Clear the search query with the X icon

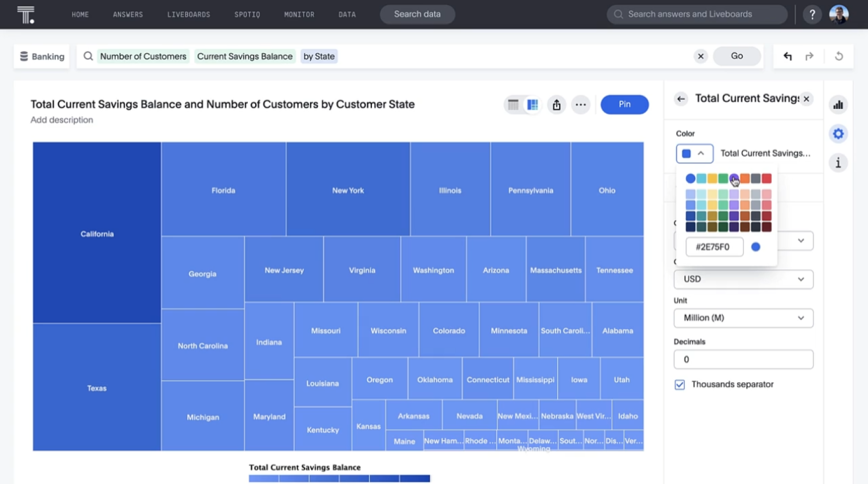pyautogui.click(x=701, y=56)
